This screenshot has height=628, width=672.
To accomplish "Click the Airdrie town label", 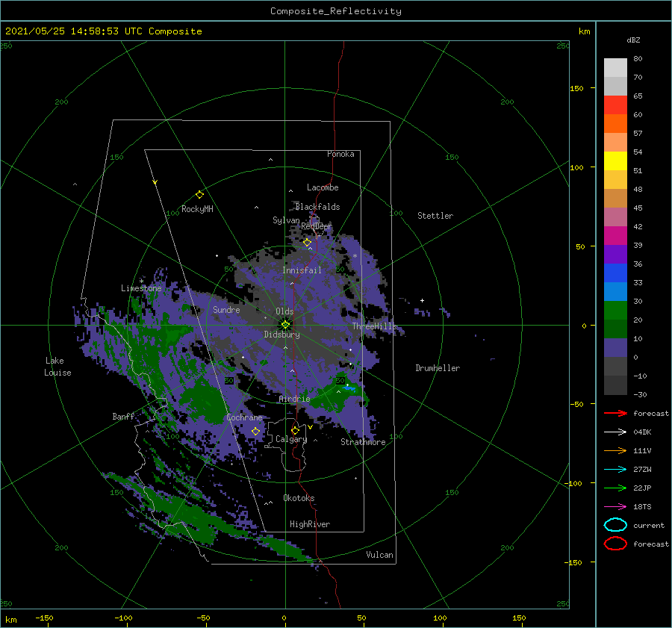I will coord(294,399).
